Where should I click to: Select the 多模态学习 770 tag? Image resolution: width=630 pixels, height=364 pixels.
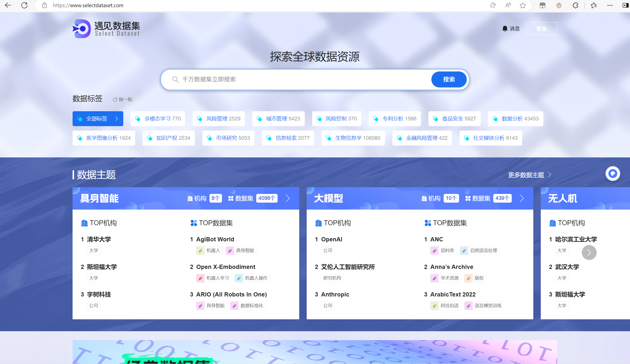(158, 119)
